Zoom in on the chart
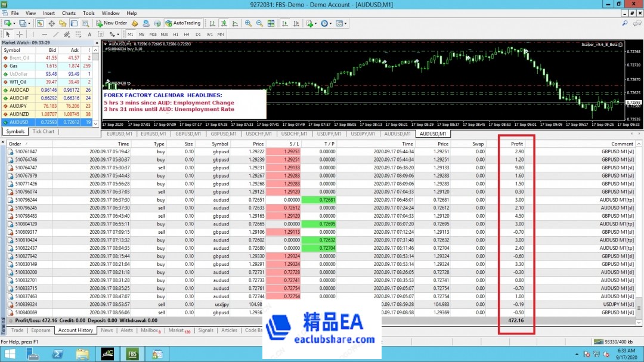 [x=248, y=23]
